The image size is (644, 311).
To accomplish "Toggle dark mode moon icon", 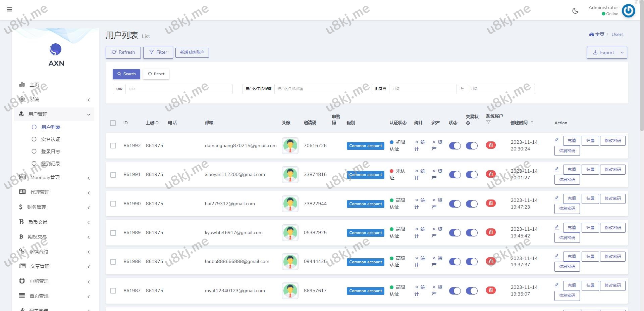I will (575, 11).
